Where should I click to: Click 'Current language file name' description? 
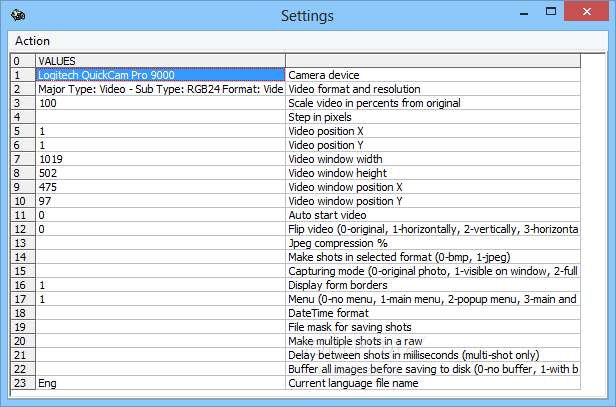pyautogui.click(x=433, y=383)
